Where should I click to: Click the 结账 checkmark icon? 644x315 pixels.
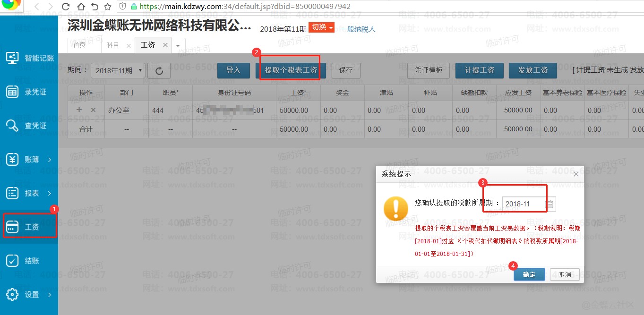12,261
